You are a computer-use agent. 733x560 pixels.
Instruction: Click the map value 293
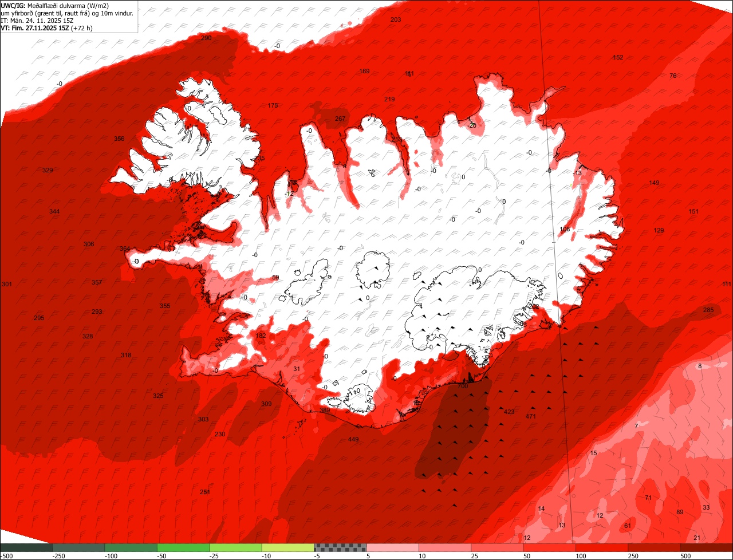[x=97, y=311]
